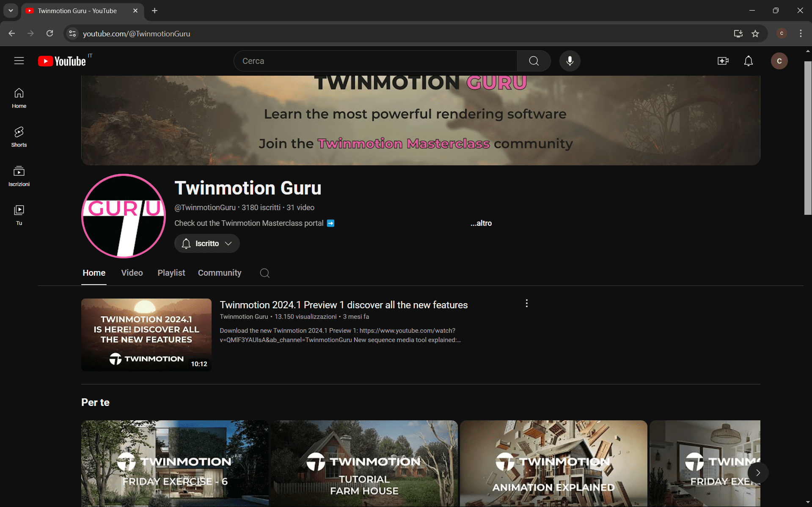Open the Create video camera icon
The width and height of the screenshot is (812, 507).
[x=723, y=61]
